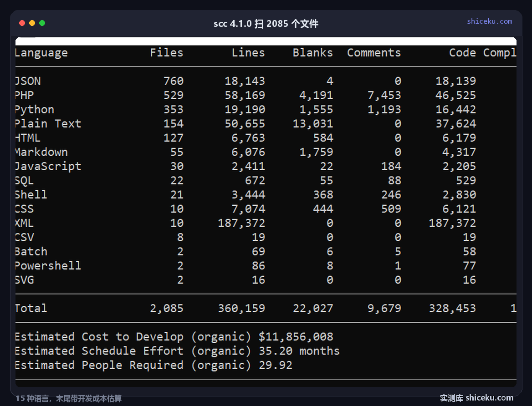
Task: Click JSON code value '18,139'
Action: [455, 81]
